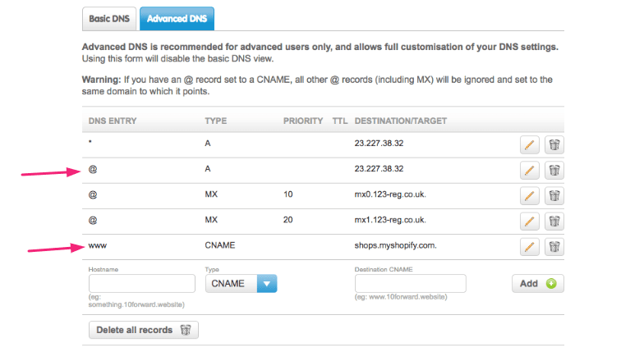Viewport: 644px width, 361px height.
Task: Click the green plus icon on Add
Action: pyautogui.click(x=551, y=284)
